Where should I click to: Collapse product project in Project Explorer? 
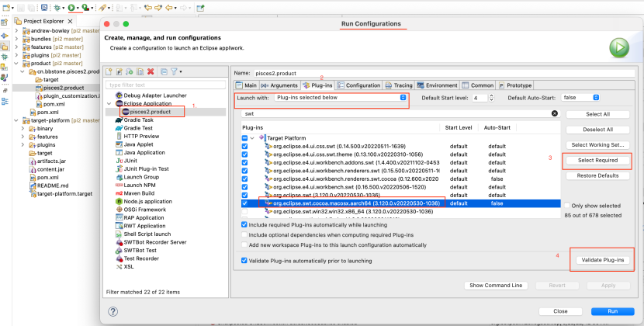[x=16, y=64]
